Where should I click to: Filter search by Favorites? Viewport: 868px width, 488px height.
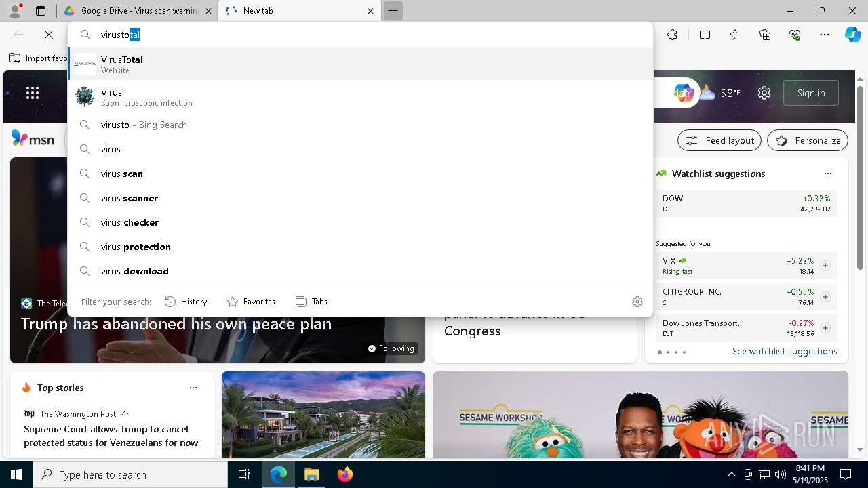coord(251,302)
